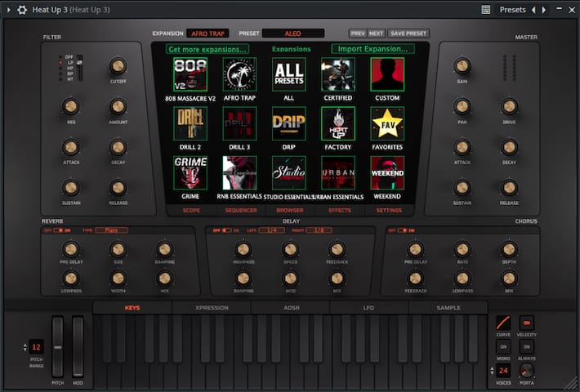This screenshot has height=392, width=580.
Task: Switch to the SEQUENCER tab
Action: tap(241, 210)
